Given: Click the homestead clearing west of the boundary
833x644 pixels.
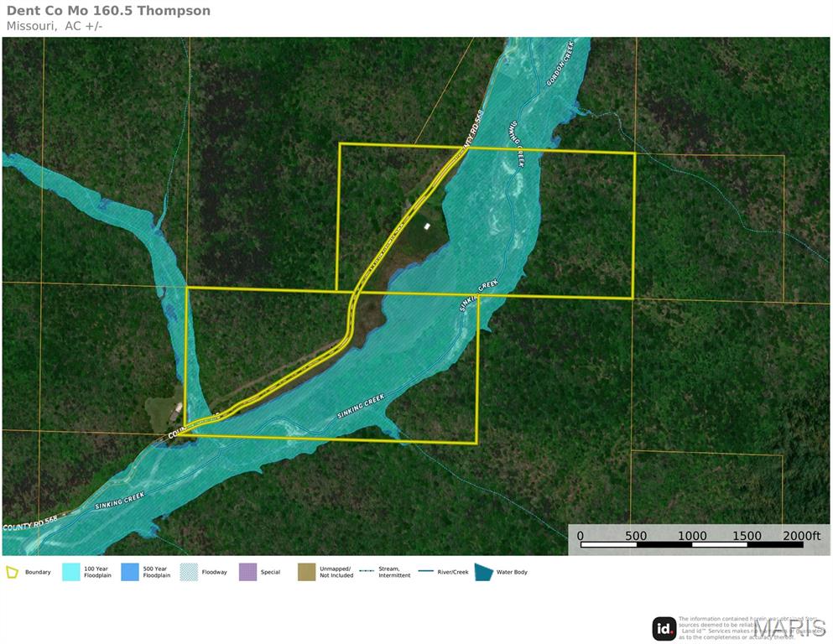Looking at the screenshot, I should [x=164, y=411].
